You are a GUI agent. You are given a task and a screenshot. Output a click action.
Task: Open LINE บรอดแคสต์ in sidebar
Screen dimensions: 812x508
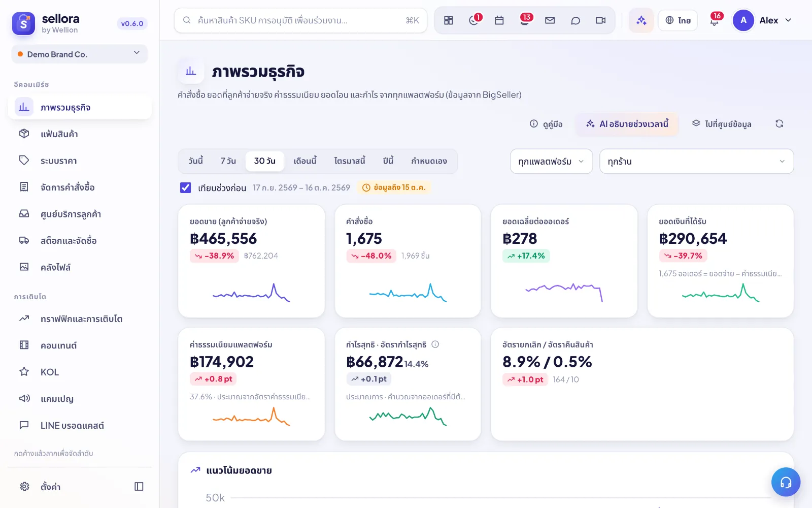[x=80, y=425]
